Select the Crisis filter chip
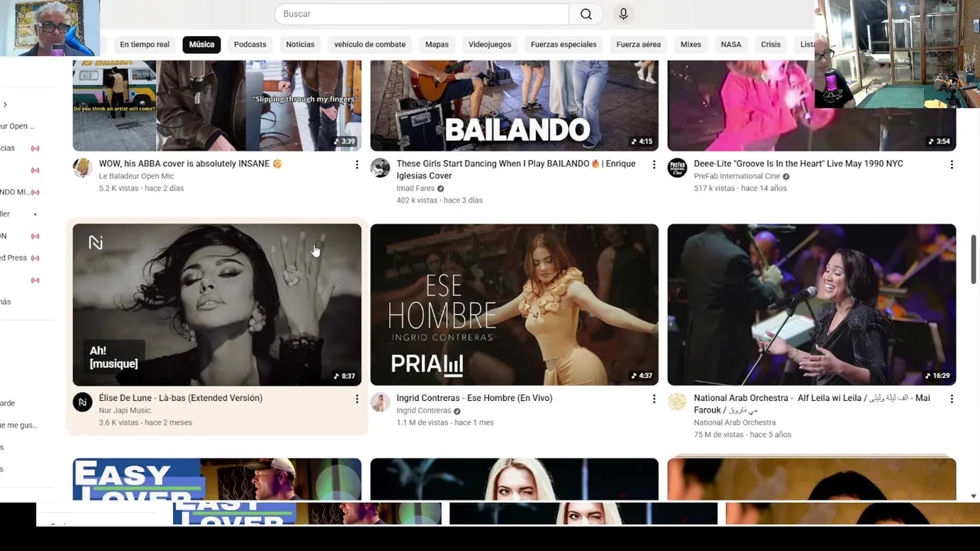 (771, 44)
